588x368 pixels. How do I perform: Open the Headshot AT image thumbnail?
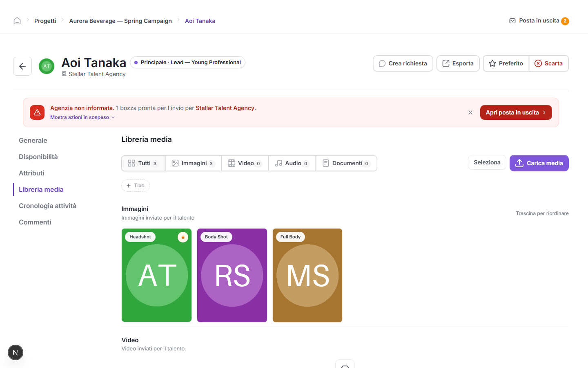pyautogui.click(x=156, y=275)
